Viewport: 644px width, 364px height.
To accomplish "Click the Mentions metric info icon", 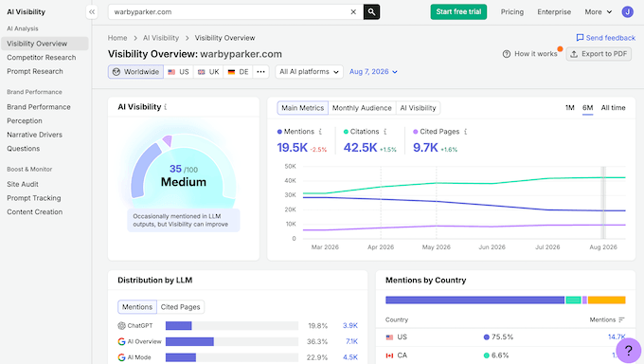I will pos(320,132).
